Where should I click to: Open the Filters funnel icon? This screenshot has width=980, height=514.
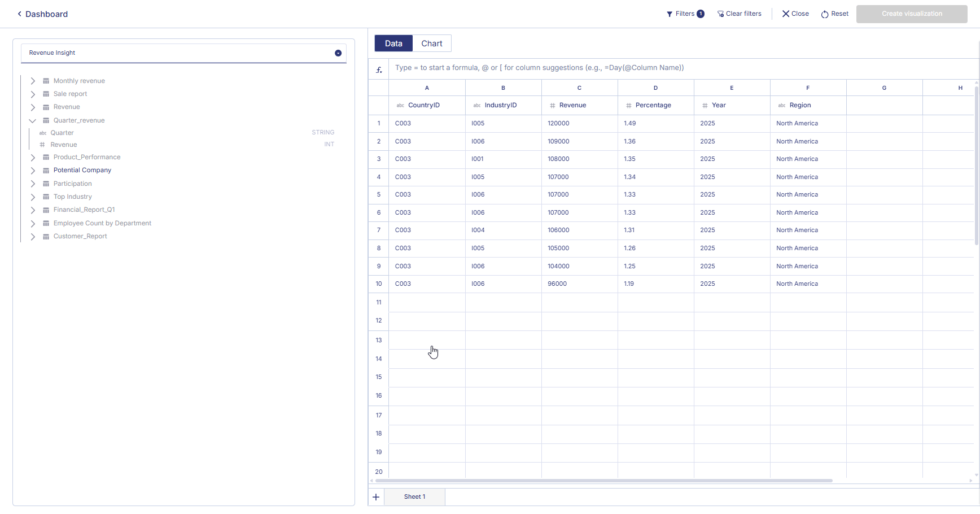(670, 14)
